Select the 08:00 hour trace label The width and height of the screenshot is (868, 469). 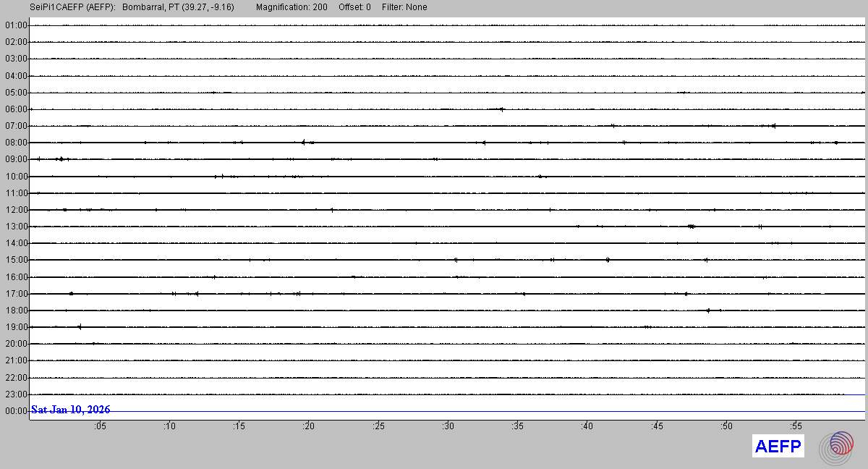tap(15, 143)
